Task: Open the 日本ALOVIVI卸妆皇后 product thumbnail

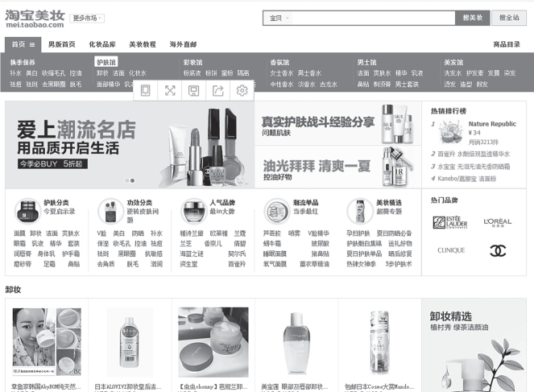Action: (130, 342)
